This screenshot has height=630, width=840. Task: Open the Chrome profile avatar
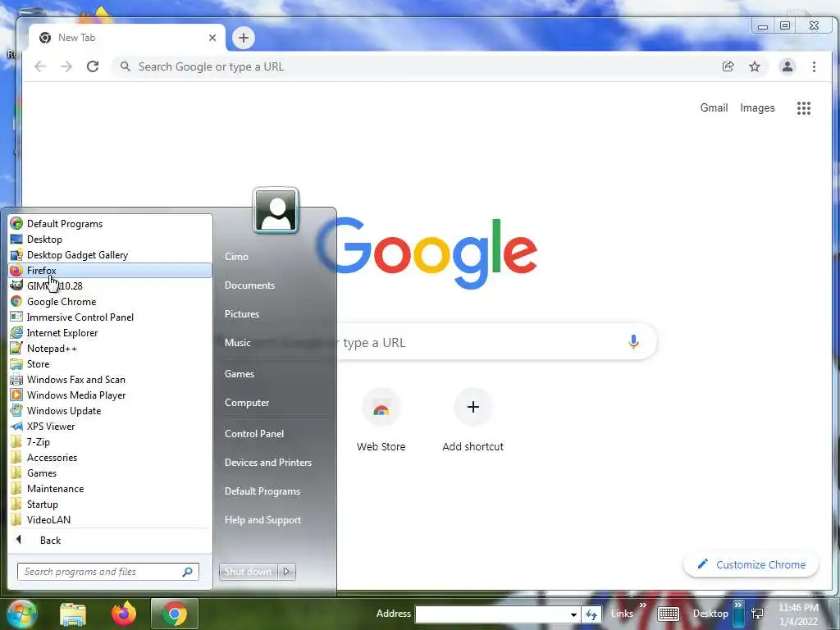pyautogui.click(x=787, y=66)
